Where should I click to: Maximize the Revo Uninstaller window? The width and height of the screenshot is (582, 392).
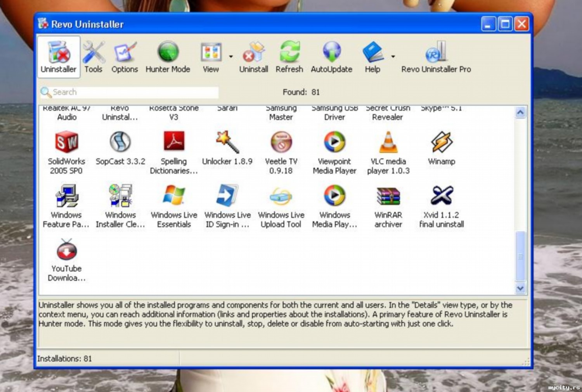click(x=505, y=24)
